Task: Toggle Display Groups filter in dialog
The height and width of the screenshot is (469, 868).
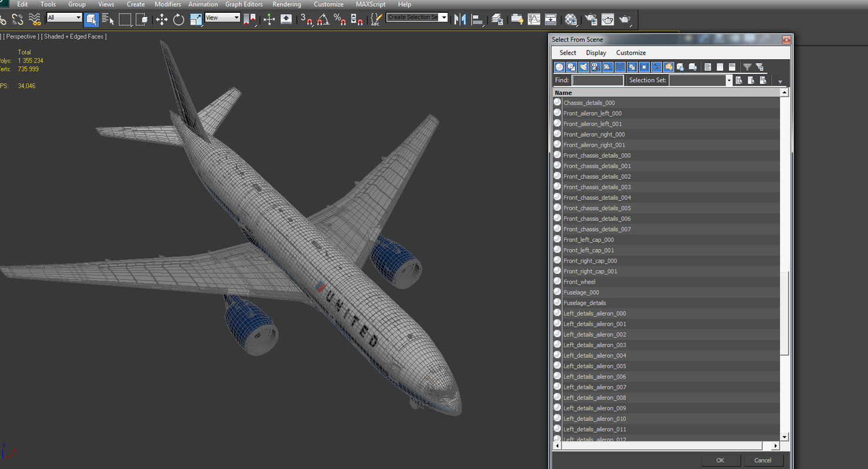Action: 632,67
